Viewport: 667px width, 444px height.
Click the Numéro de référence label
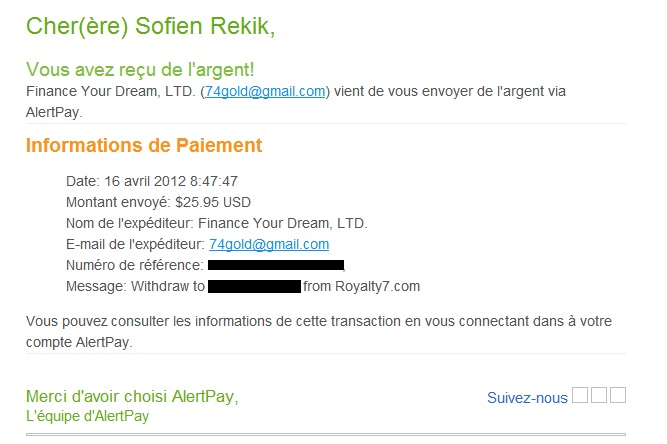(134, 265)
